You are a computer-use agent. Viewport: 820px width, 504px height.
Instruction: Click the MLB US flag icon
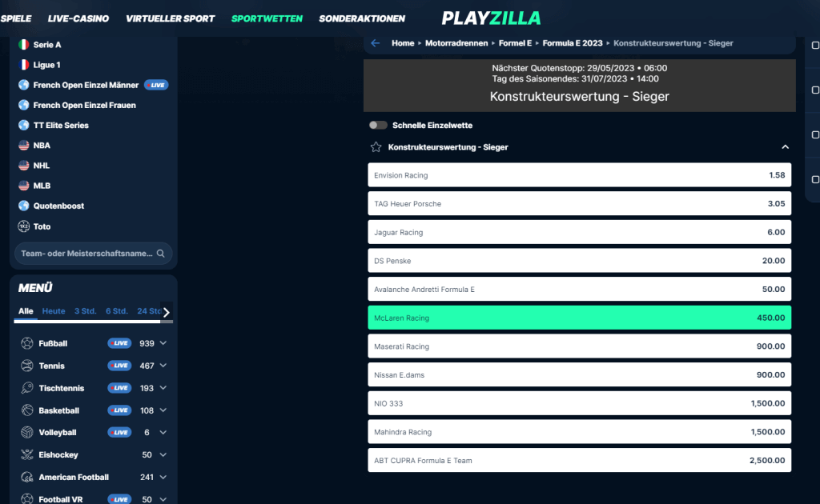[x=23, y=186]
